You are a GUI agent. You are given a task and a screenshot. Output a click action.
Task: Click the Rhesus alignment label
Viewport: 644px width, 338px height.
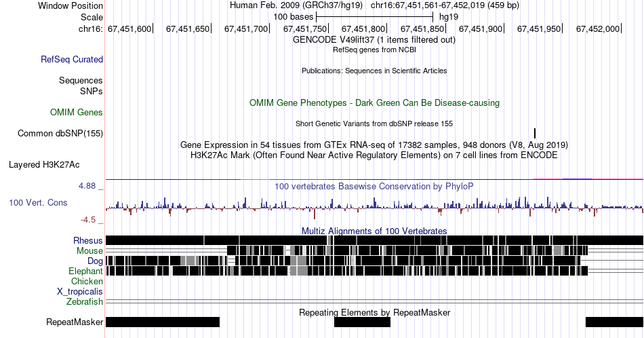click(x=88, y=240)
